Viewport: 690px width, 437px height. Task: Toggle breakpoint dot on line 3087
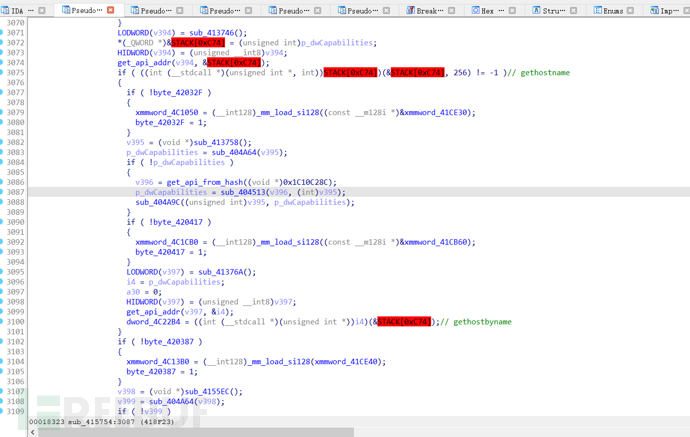click(x=3, y=192)
